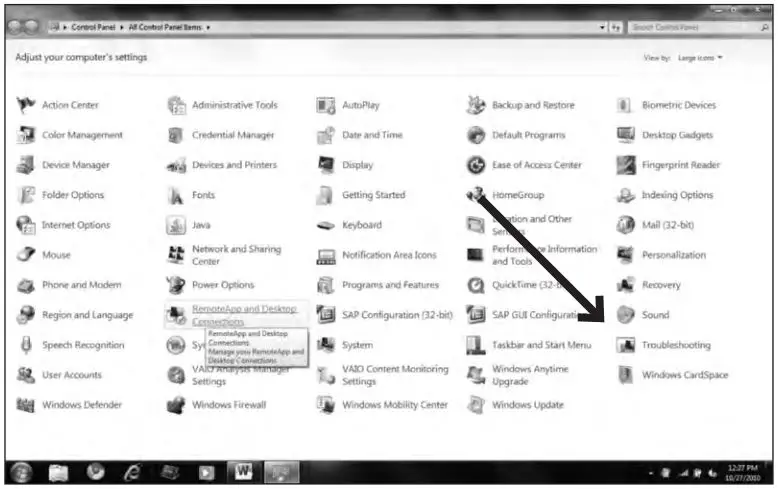Viewport: 778px width, 489px height.
Task: Open the Keyboard icon
Action: tap(326, 226)
